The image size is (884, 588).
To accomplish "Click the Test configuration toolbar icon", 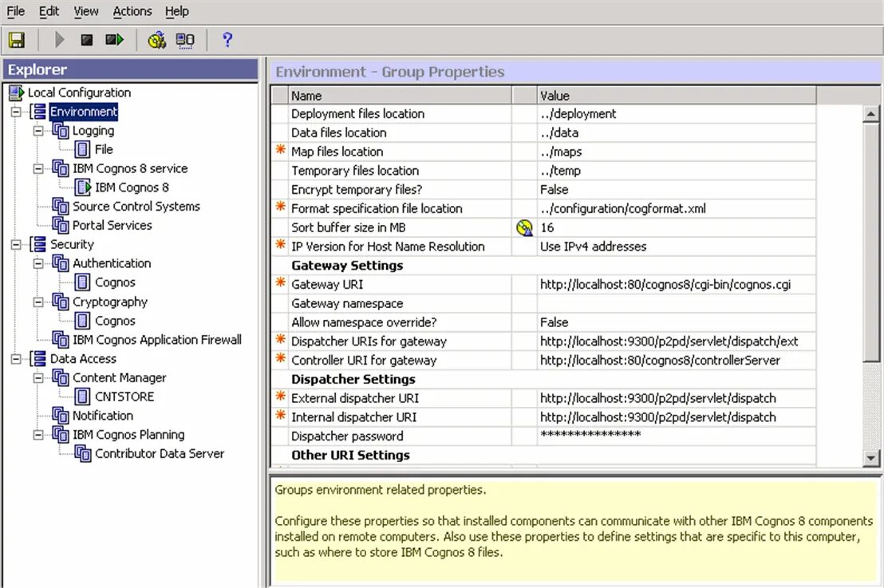I will pyautogui.click(x=156, y=40).
